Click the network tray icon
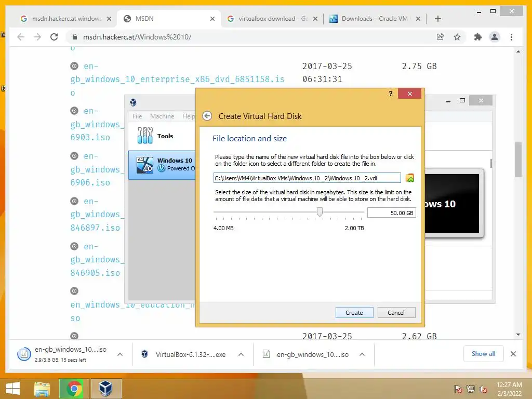The width and height of the screenshot is (532, 399). [x=471, y=389]
